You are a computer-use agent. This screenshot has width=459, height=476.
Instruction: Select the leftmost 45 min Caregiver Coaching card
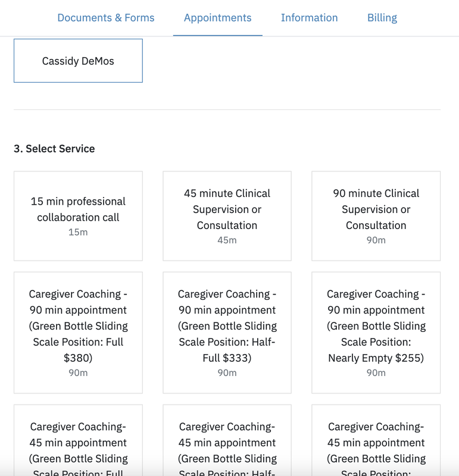click(78, 443)
